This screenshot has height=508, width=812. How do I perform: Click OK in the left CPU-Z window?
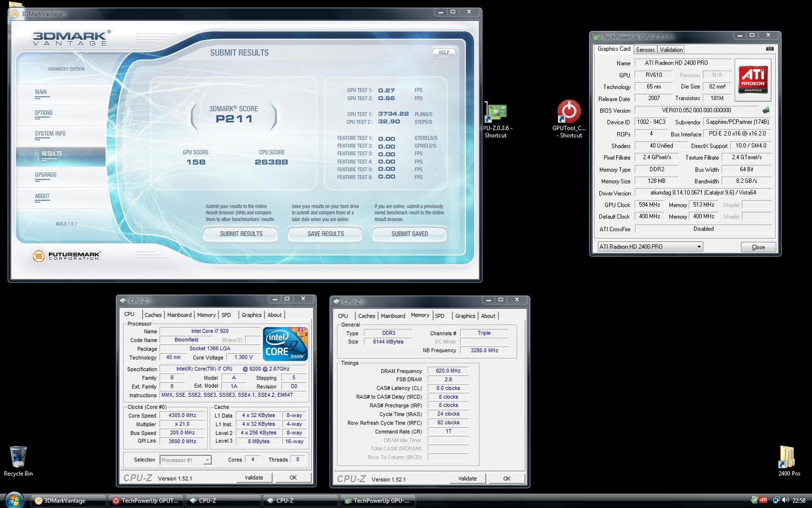[293, 478]
